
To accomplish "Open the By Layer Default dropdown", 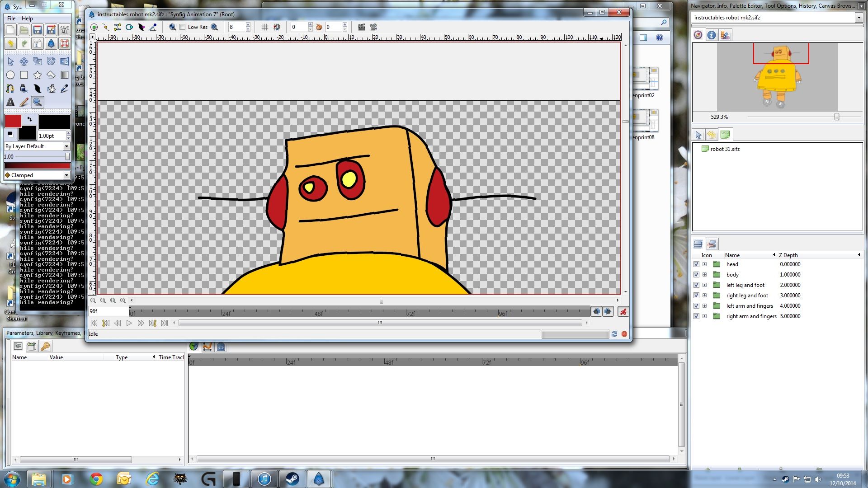I will [66, 146].
